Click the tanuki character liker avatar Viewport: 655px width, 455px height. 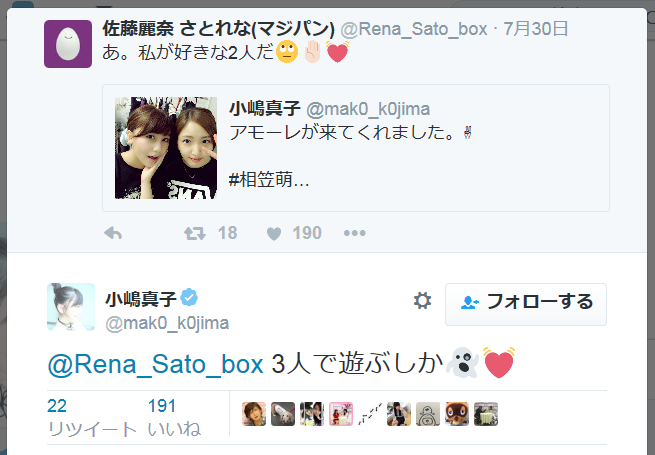pos(457,414)
